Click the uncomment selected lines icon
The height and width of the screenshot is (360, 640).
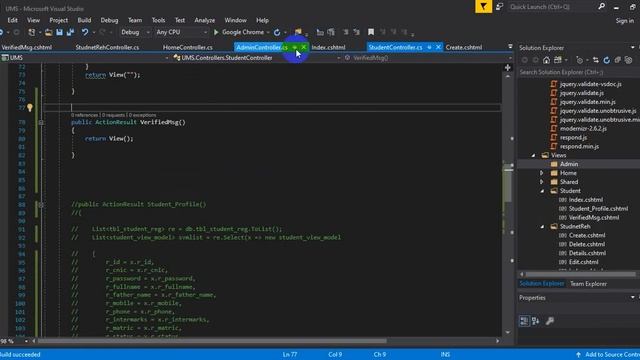356,32
